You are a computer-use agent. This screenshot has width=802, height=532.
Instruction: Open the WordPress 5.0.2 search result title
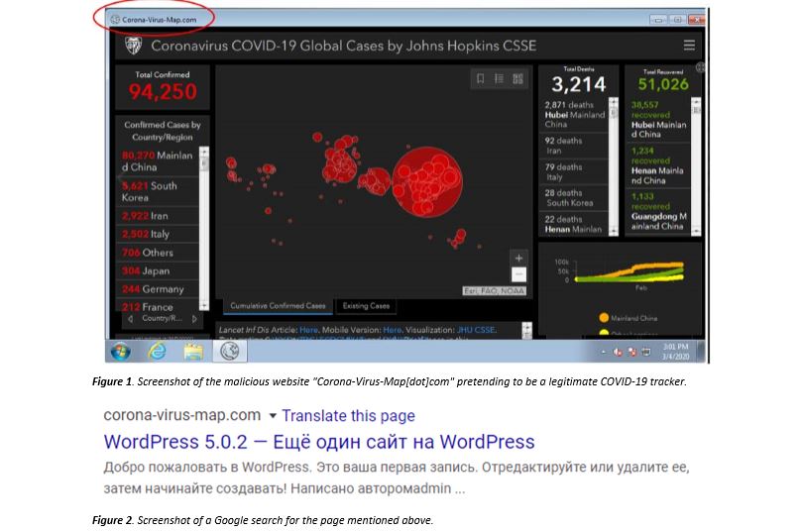point(319,442)
